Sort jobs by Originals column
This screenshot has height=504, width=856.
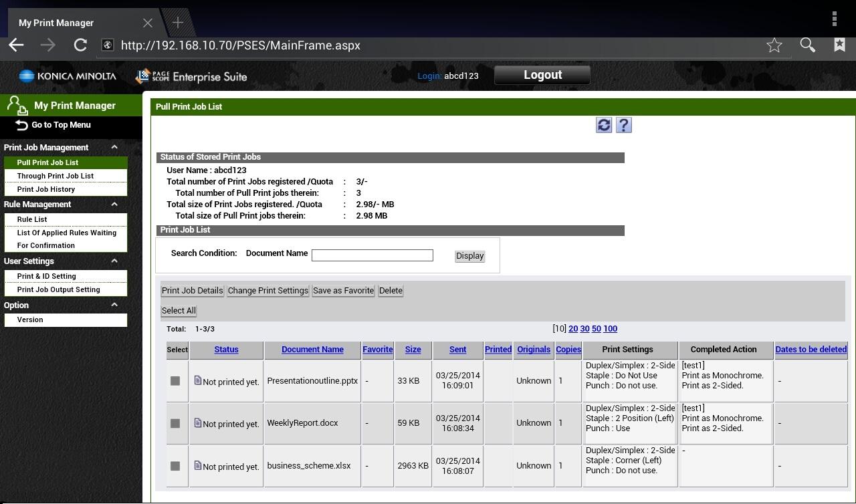(x=534, y=350)
